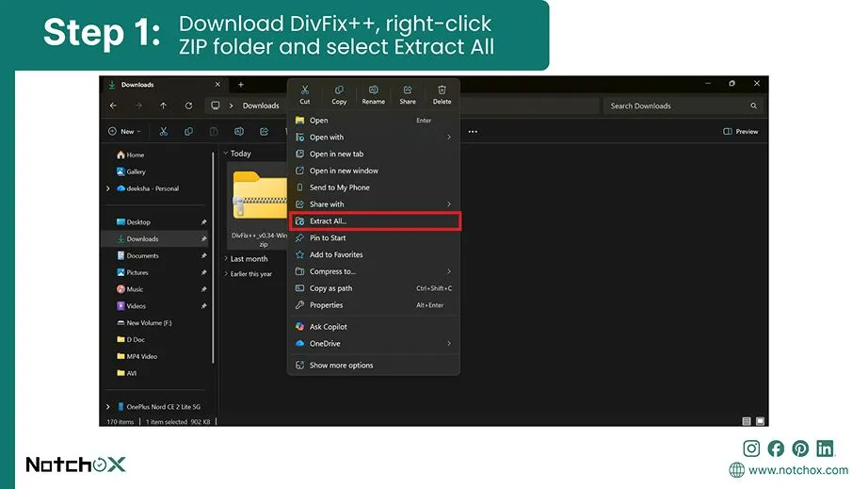Choose Send to My Phone

coord(374,187)
